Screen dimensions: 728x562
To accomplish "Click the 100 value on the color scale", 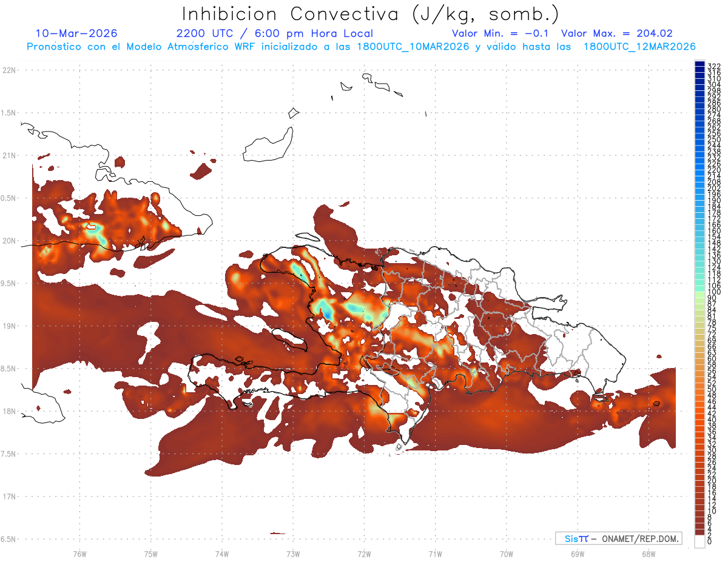I will coord(714,292).
